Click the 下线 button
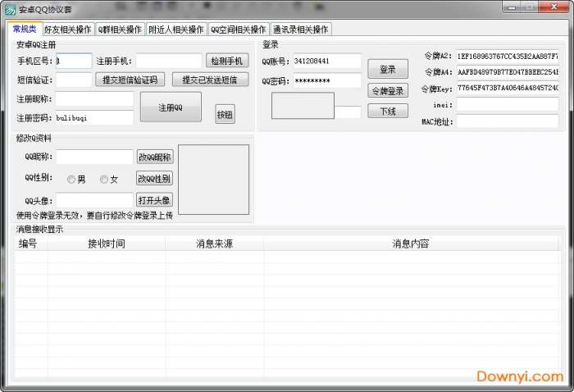Image resolution: width=574 pixels, height=392 pixels. tap(388, 111)
